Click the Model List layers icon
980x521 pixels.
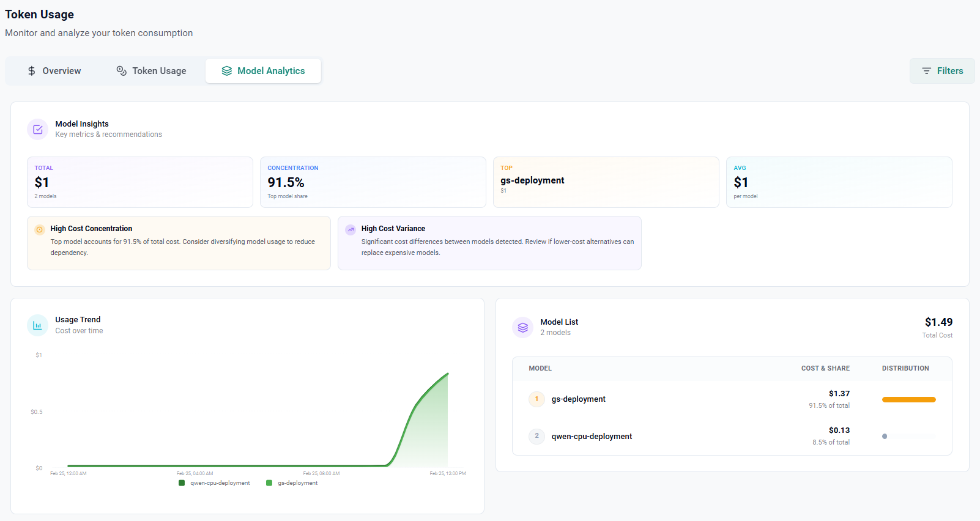tap(522, 328)
